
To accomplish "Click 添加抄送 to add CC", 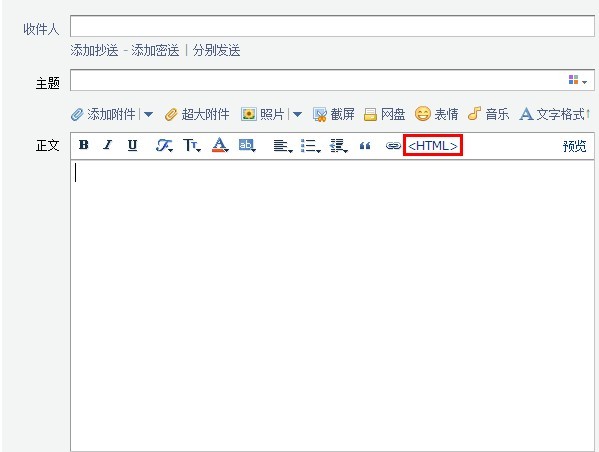I will pos(94,50).
